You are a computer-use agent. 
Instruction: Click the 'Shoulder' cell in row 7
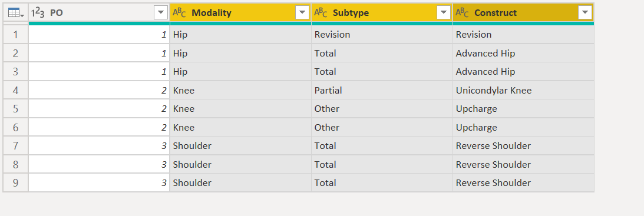pyautogui.click(x=240, y=146)
